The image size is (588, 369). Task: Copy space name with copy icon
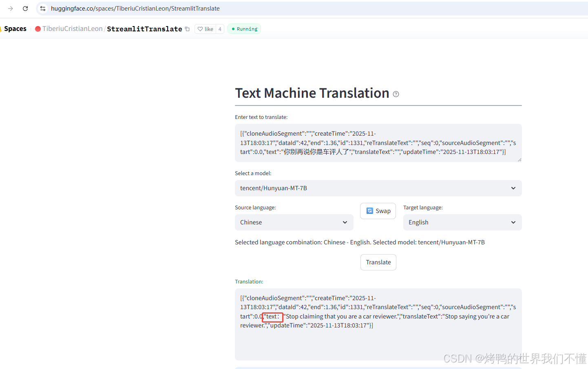(x=187, y=29)
